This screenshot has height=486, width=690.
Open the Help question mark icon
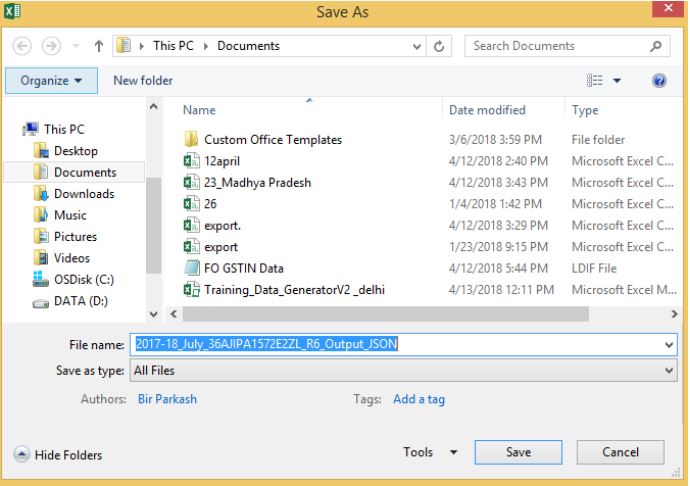pyautogui.click(x=661, y=80)
